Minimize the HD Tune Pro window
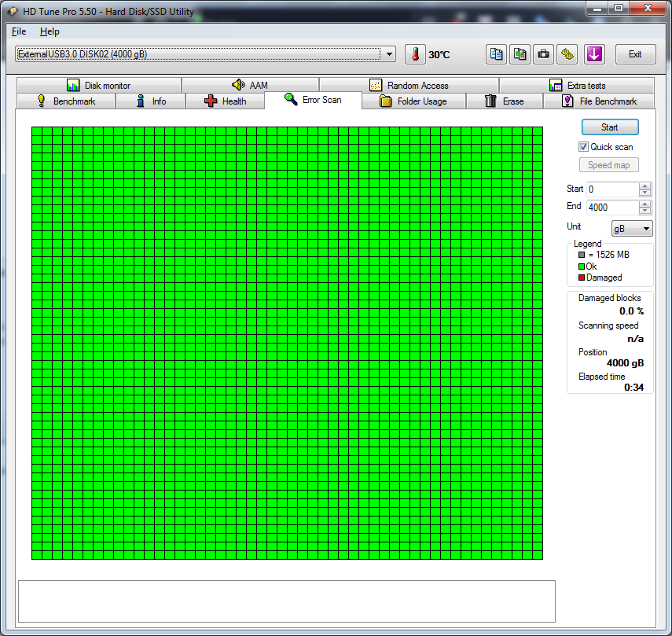Screen dimensions: 672x636 coord(597,8)
